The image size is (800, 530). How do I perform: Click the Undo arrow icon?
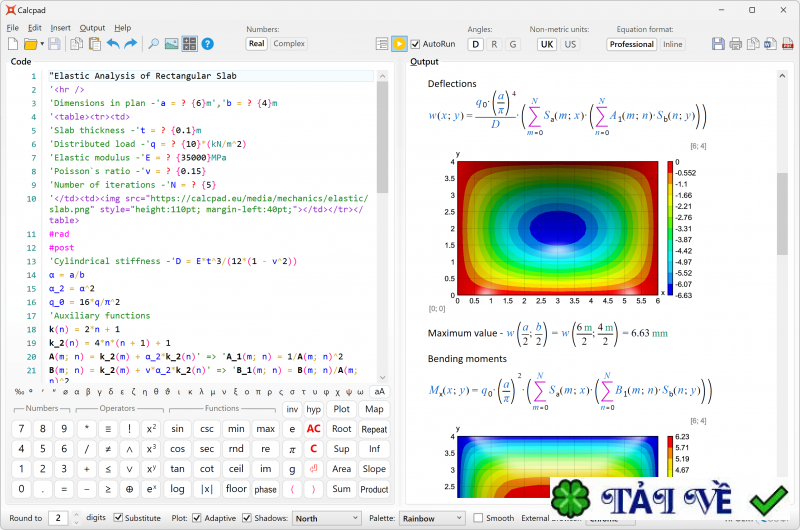[112, 44]
